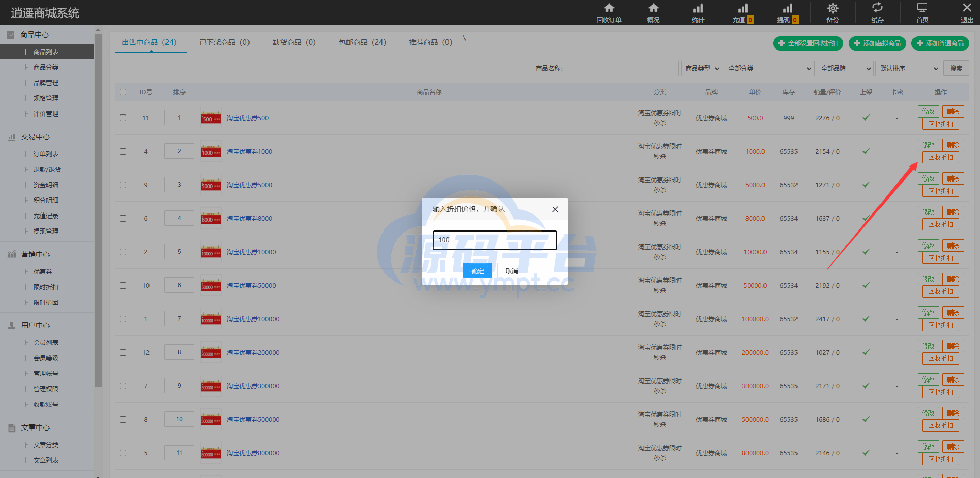This screenshot has width=980, height=478.
Task: Check the checkbox for 淘宝优惠券50000 row
Action: click(x=123, y=285)
